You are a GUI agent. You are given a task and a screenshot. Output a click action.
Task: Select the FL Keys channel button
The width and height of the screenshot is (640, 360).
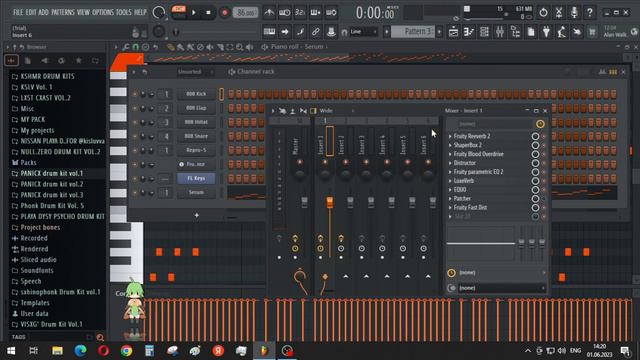[196, 178]
